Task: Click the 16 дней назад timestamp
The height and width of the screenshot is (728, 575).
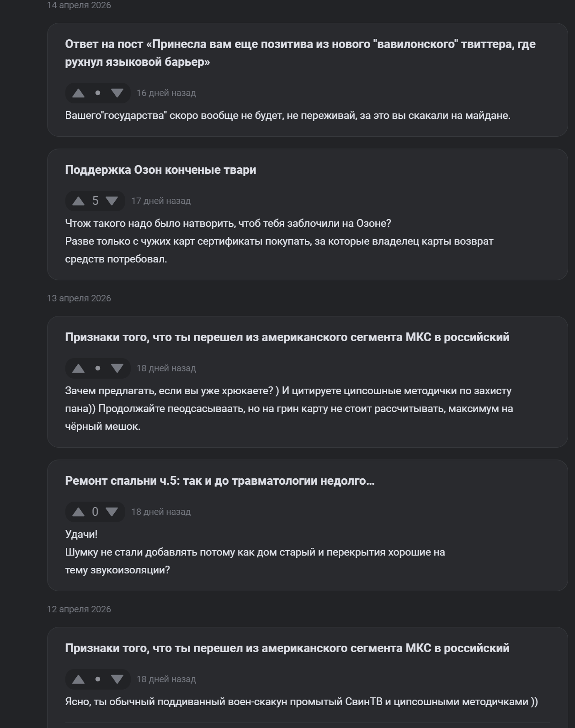Action: [x=166, y=93]
